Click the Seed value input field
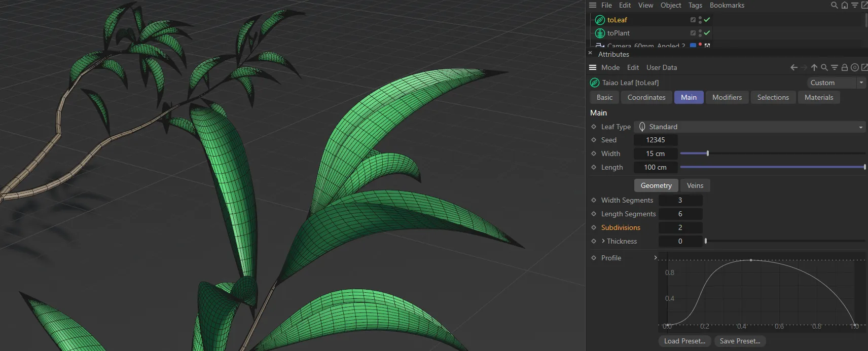 pos(655,140)
